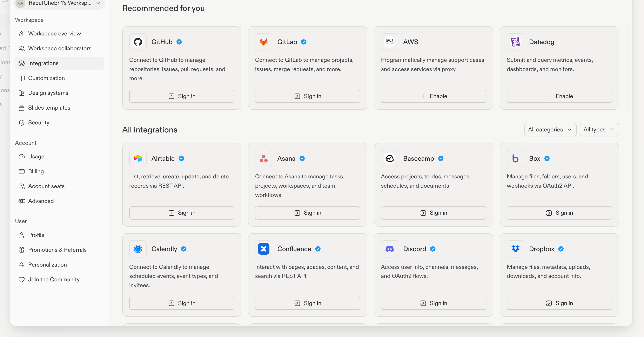
Task: Open Slides templates page
Action: [59, 108]
